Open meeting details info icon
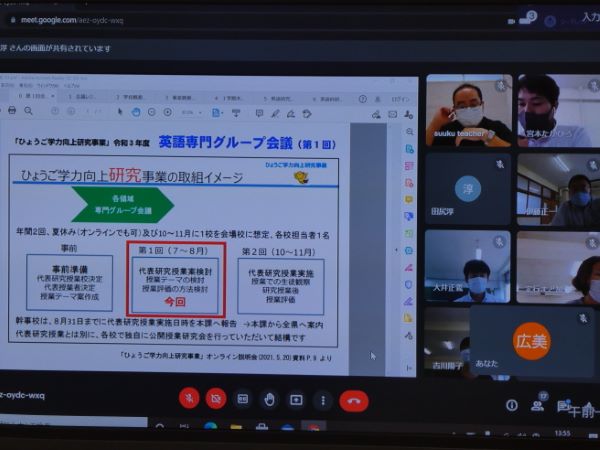The width and height of the screenshot is (600, 450). pyautogui.click(x=512, y=405)
